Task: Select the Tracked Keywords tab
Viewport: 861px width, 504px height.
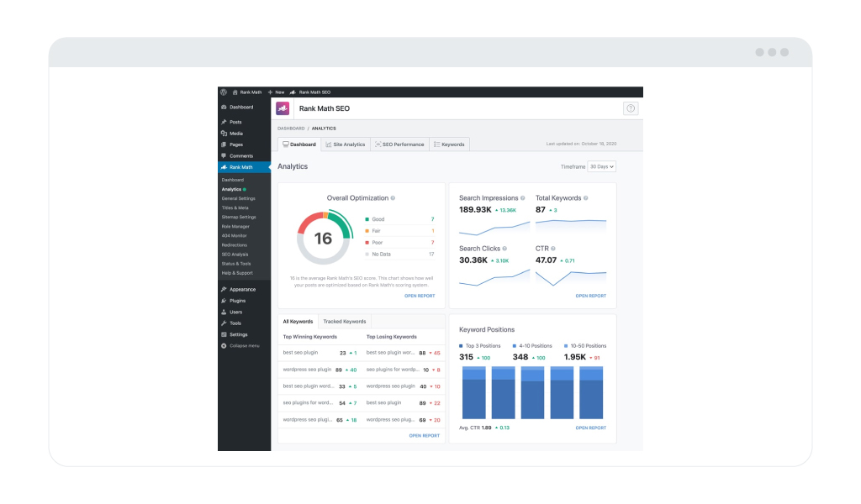Action: [344, 322]
